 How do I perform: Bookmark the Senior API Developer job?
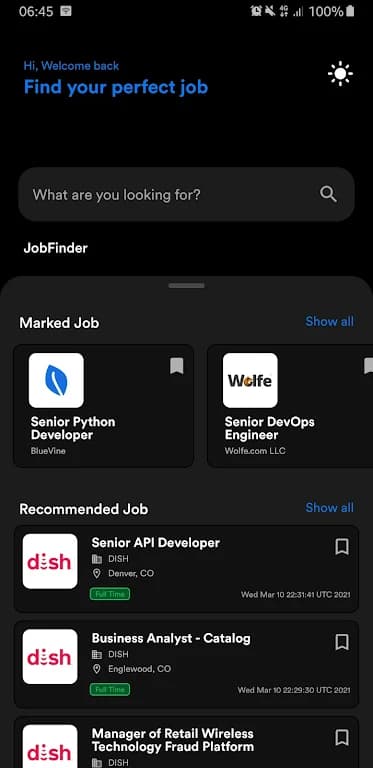(342, 547)
